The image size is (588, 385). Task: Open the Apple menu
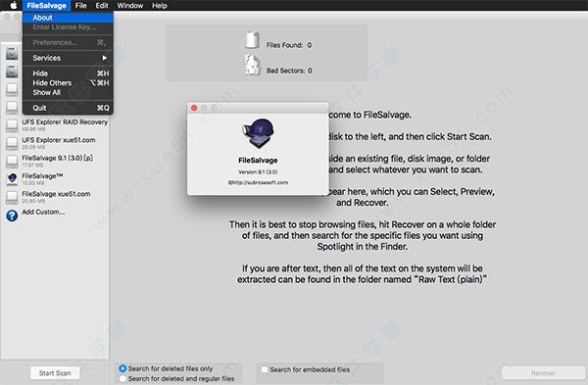point(13,5)
